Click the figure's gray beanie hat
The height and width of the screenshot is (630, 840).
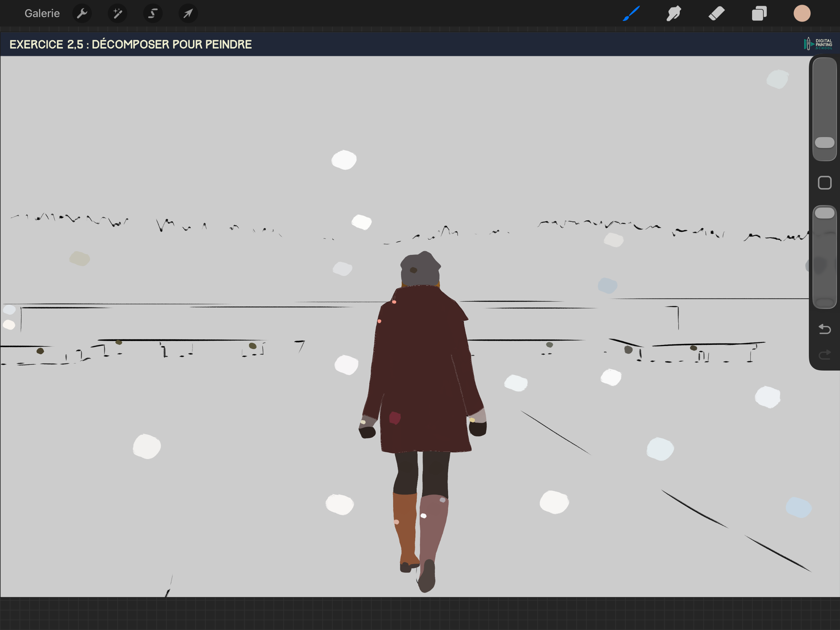[x=420, y=270]
